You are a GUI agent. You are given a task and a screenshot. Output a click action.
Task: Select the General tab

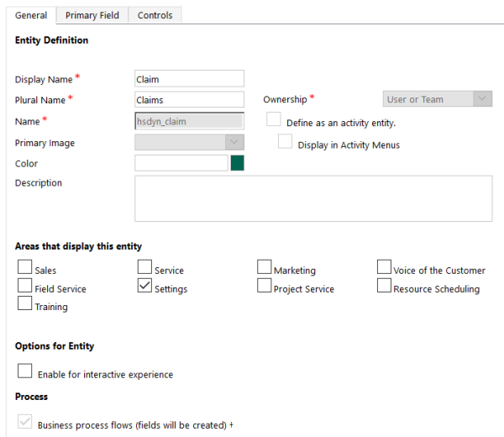pyautogui.click(x=31, y=15)
